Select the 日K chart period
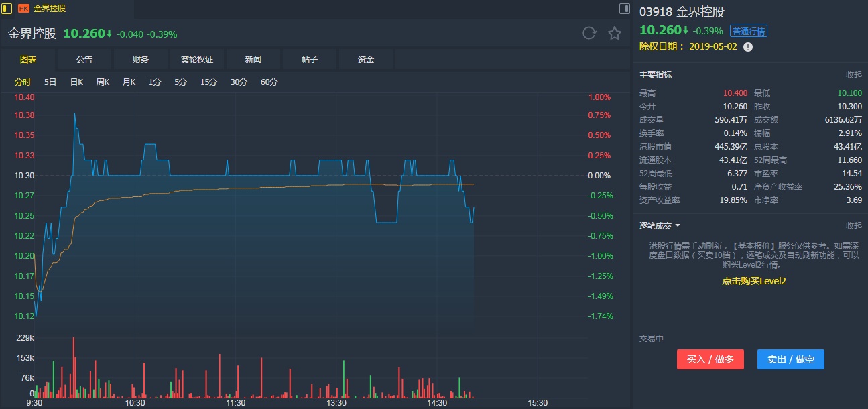868x409 pixels. tap(76, 82)
